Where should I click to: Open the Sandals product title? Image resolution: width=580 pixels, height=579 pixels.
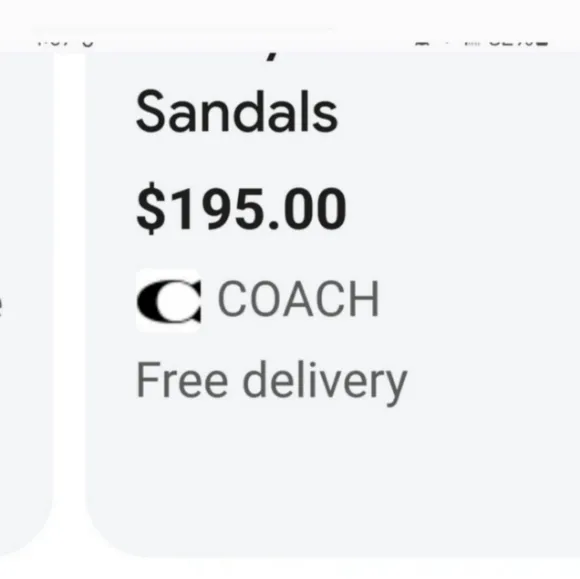click(237, 111)
